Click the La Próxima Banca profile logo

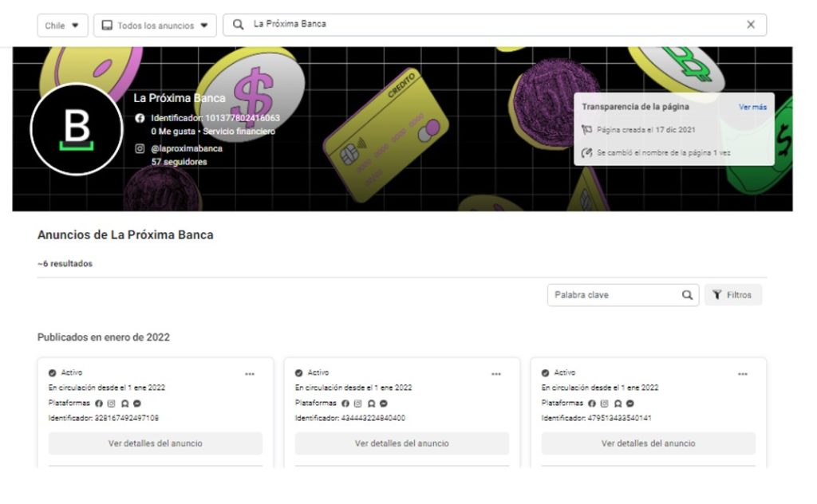pos(77,129)
